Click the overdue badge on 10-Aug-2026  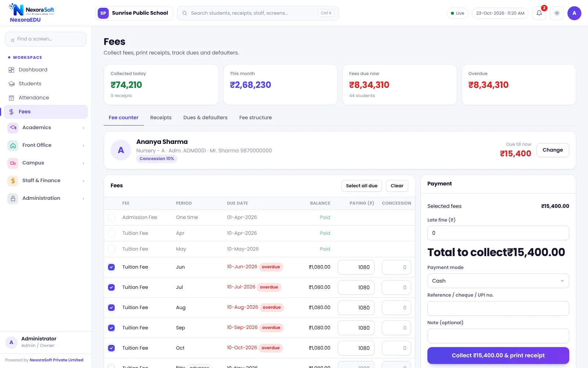click(272, 308)
